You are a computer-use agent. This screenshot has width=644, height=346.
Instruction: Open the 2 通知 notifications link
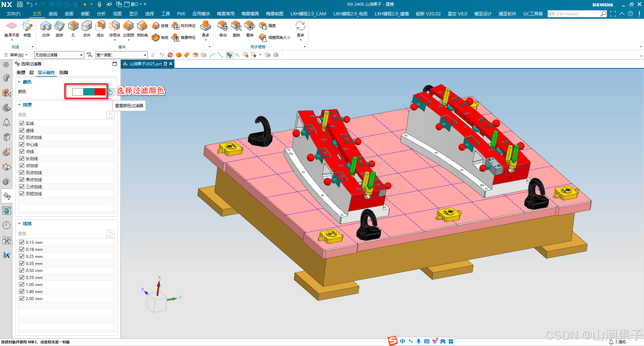(x=618, y=342)
